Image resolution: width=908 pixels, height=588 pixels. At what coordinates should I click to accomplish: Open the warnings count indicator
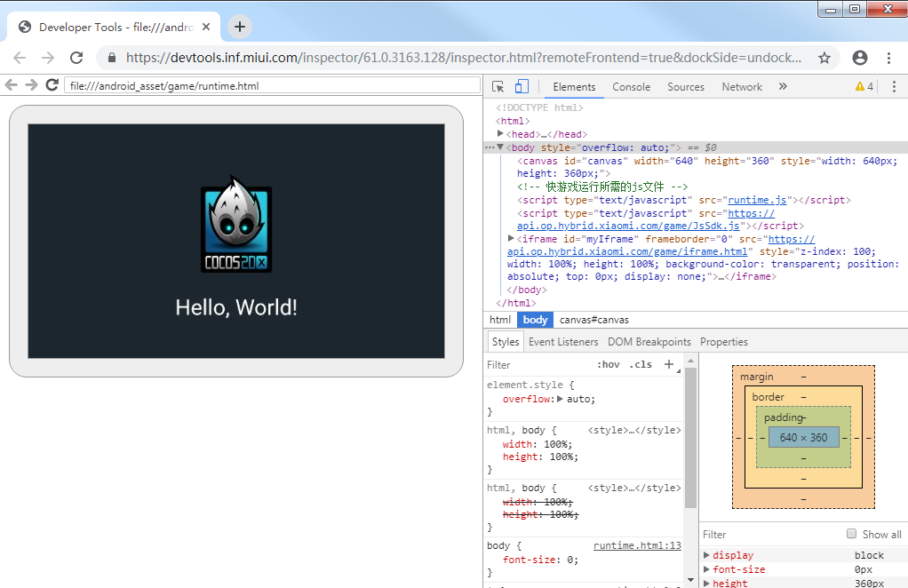[864, 87]
